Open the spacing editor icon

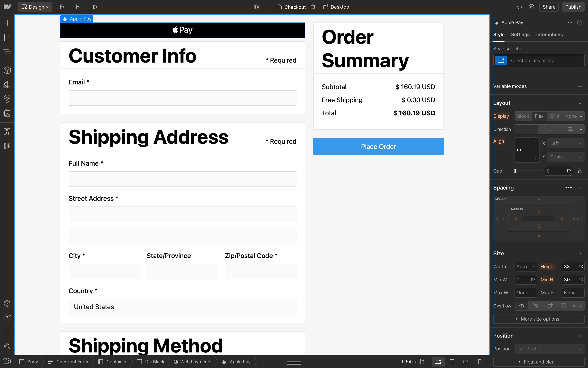[569, 187]
